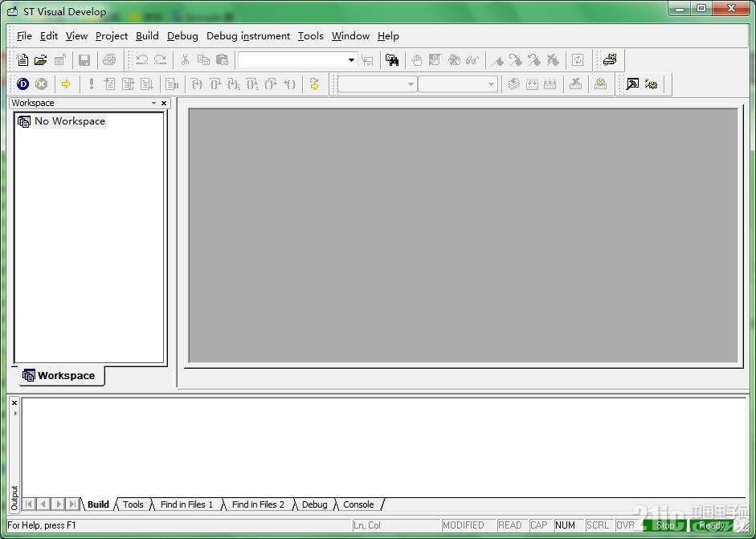Click the hammer Project Settings icon
Screen dimensions: 756x539
[632, 84]
